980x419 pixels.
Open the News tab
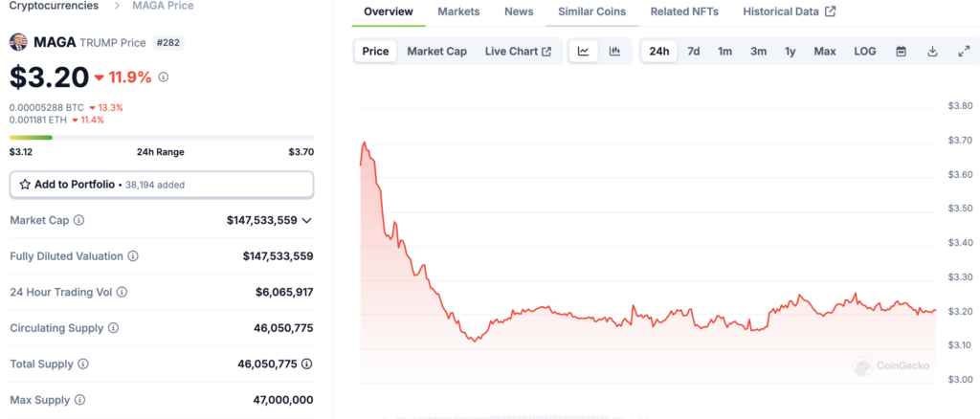click(520, 11)
